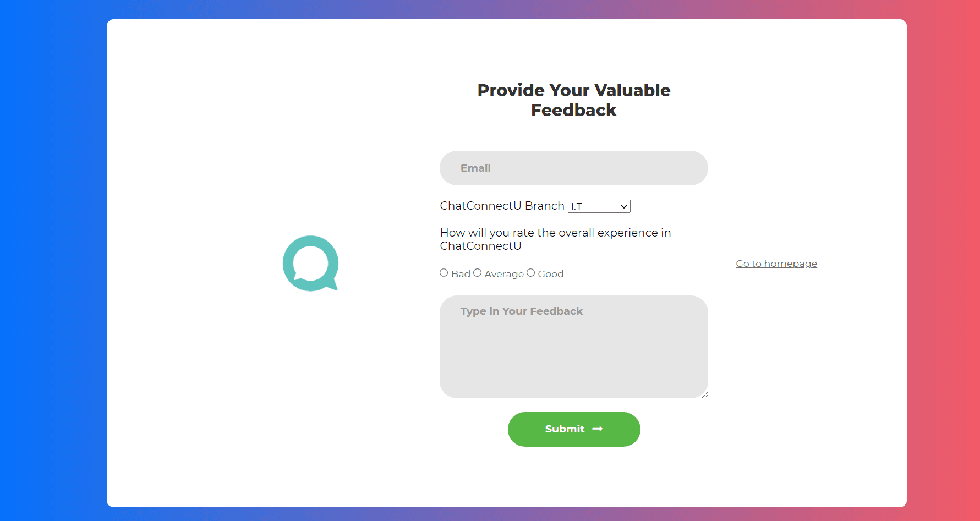
Task: Select the Average rating radio button
Action: tap(478, 273)
